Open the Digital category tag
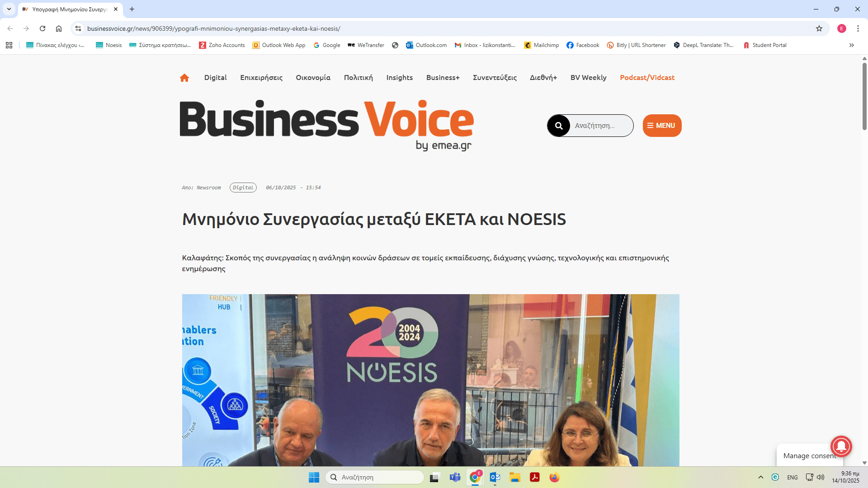 [243, 188]
